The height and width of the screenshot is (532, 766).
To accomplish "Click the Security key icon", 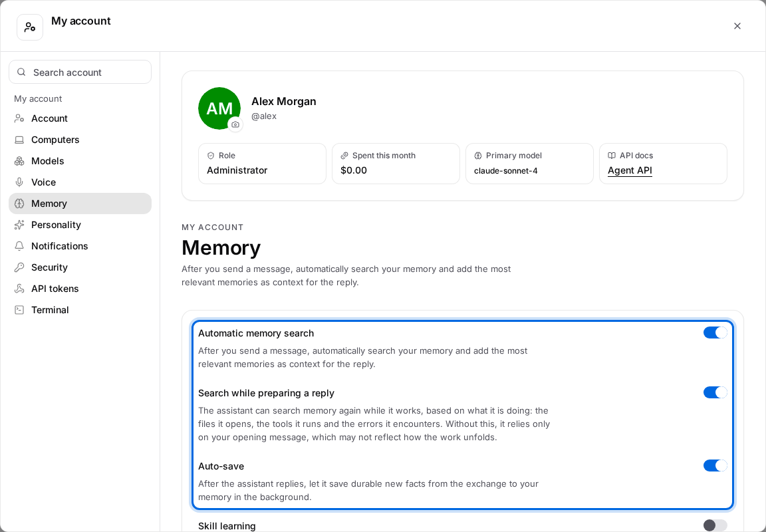I will coord(19,267).
